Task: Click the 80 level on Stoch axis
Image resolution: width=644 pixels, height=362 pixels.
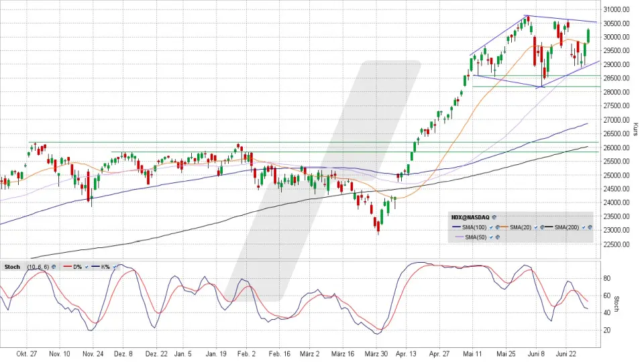Action: [606, 278]
